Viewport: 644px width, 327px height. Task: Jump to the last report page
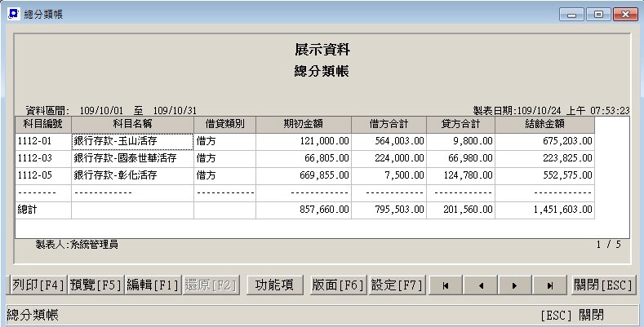(550, 285)
